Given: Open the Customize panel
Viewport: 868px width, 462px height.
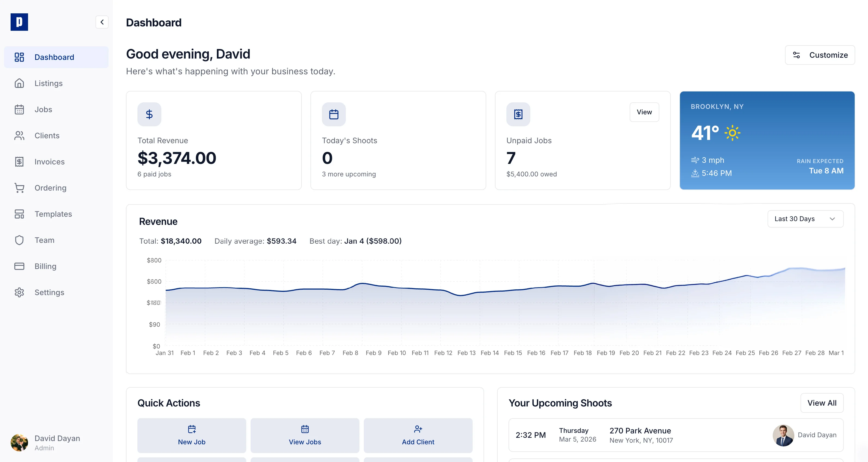Looking at the screenshot, I should pyautogui.click(x=820, y=55).
